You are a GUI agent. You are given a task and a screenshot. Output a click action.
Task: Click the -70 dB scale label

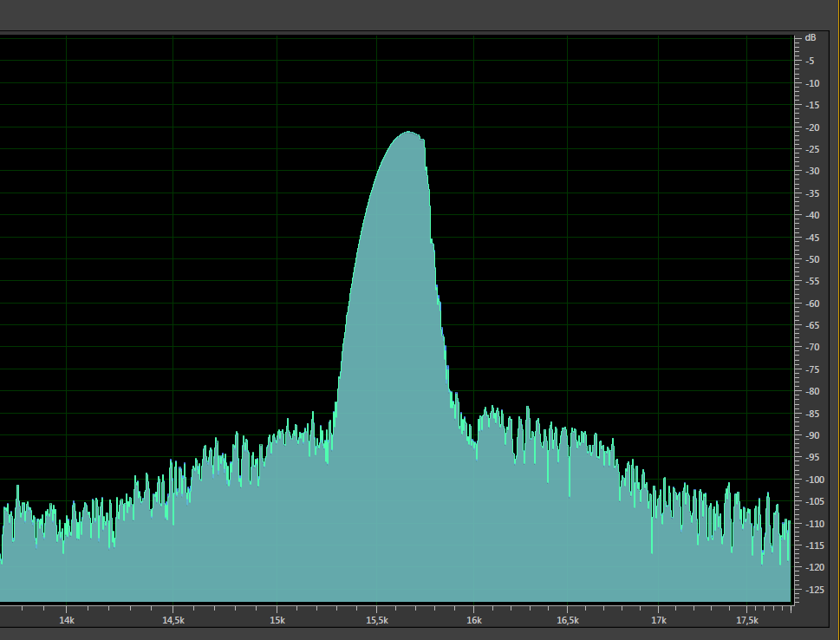(x=812, y=347)
